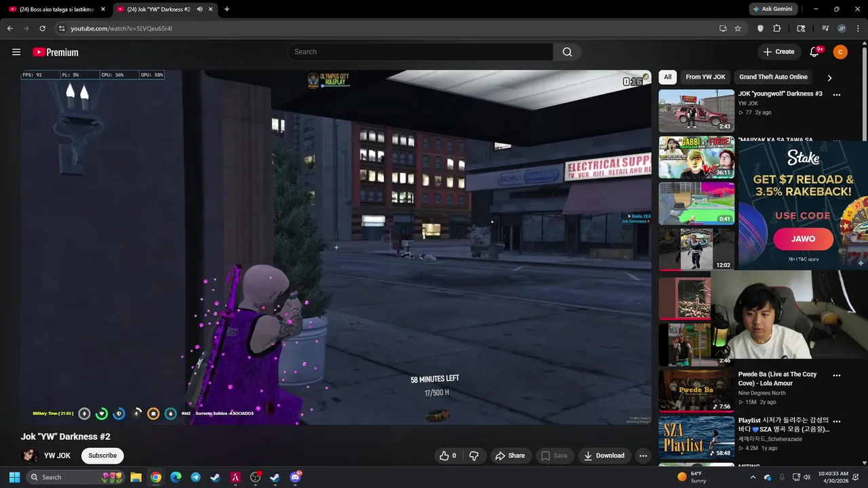Open the JP Chrome profile
Viewport: 868px width, 488px height.
(x=842, y=28)
